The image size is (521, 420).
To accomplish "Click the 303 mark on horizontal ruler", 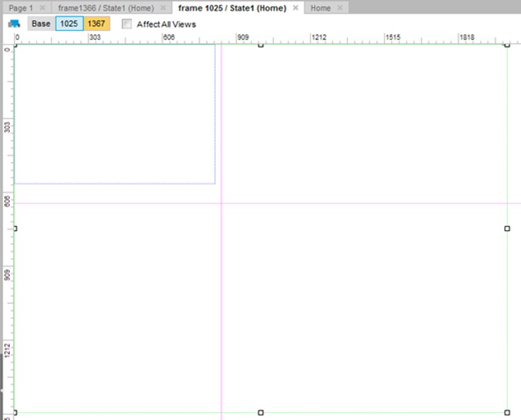I will (x=95, y=37).
